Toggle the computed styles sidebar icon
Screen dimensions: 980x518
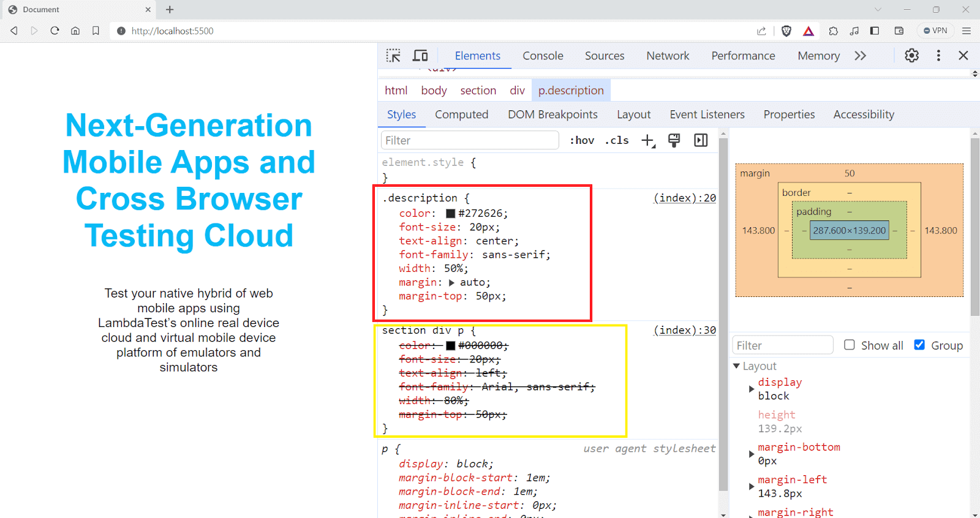tap(701, 141)
